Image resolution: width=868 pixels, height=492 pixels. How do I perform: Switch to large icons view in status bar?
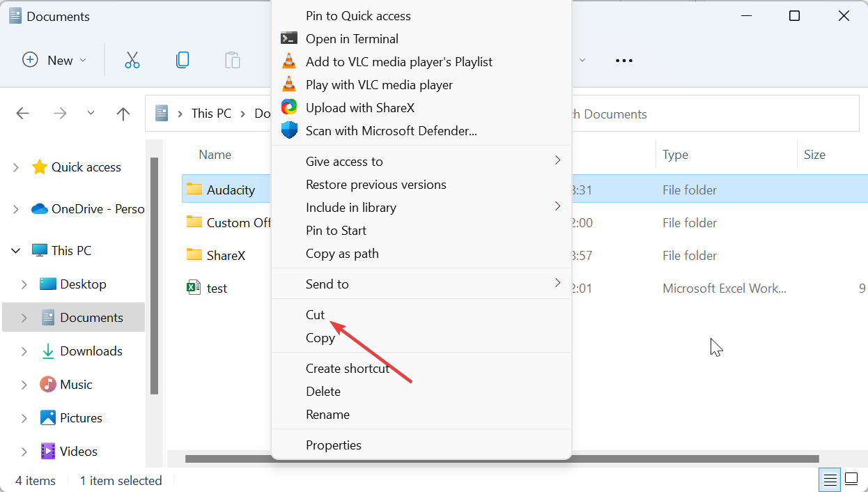[x=851, y=479]
